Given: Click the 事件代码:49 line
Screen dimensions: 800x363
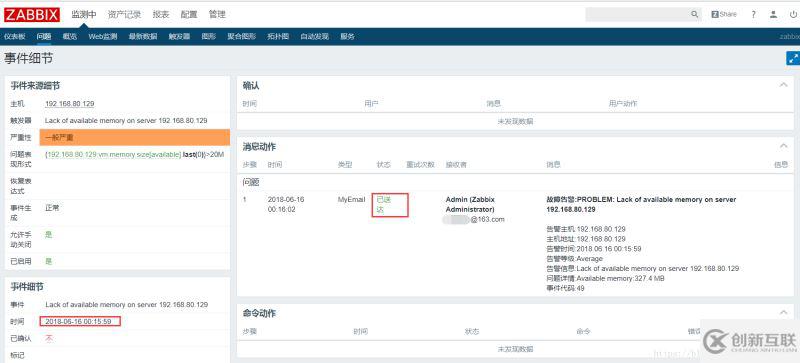Looking at the screenshot, I should [565, 288].
